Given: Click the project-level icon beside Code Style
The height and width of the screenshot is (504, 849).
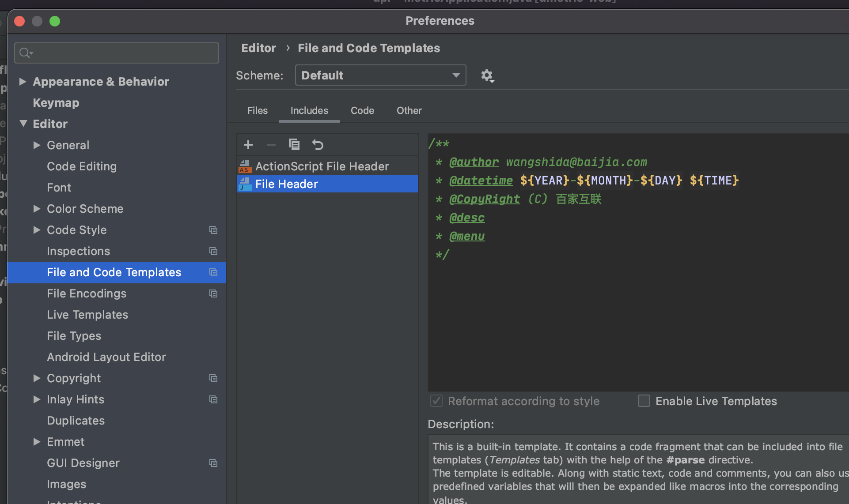Looking at the screenshot, I should tap(213, 230).
